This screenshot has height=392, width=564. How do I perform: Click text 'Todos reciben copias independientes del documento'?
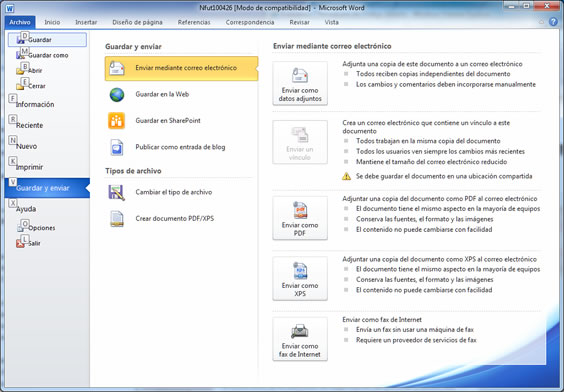(x=433, y=74)
